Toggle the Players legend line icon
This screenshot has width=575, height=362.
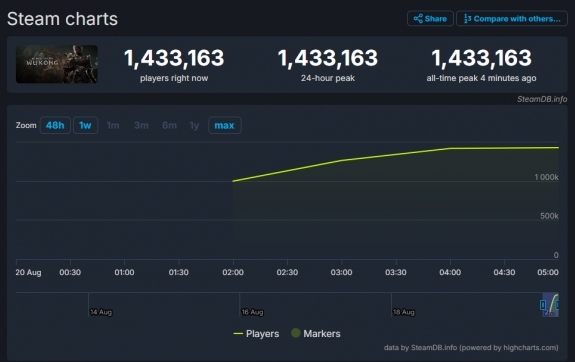pos(238,334)
